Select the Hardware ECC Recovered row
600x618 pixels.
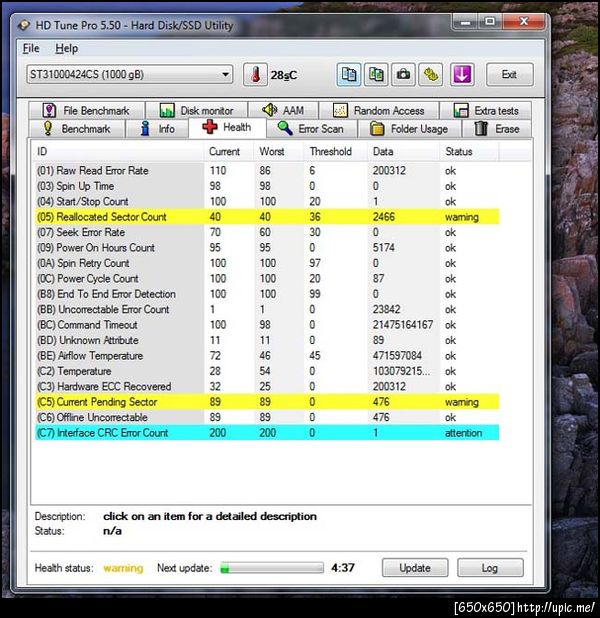coord(267,386)
